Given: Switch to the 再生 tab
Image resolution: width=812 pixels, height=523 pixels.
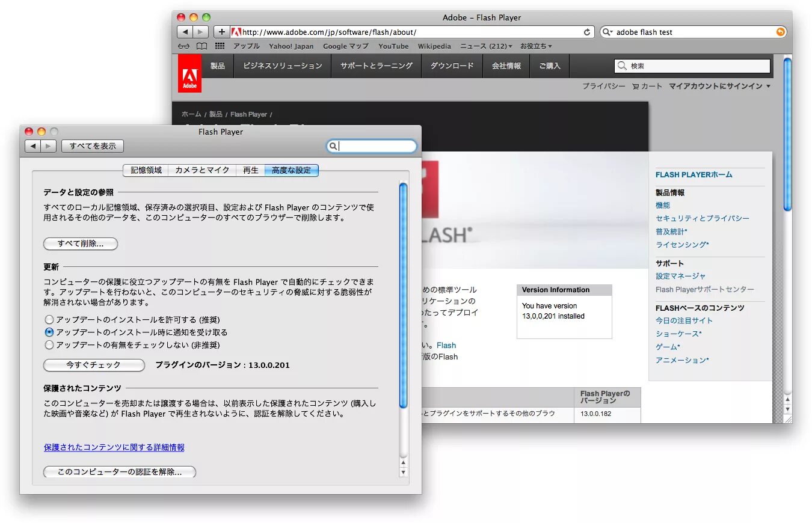Looking at the screenshot, I should click(x=250, y=170).
